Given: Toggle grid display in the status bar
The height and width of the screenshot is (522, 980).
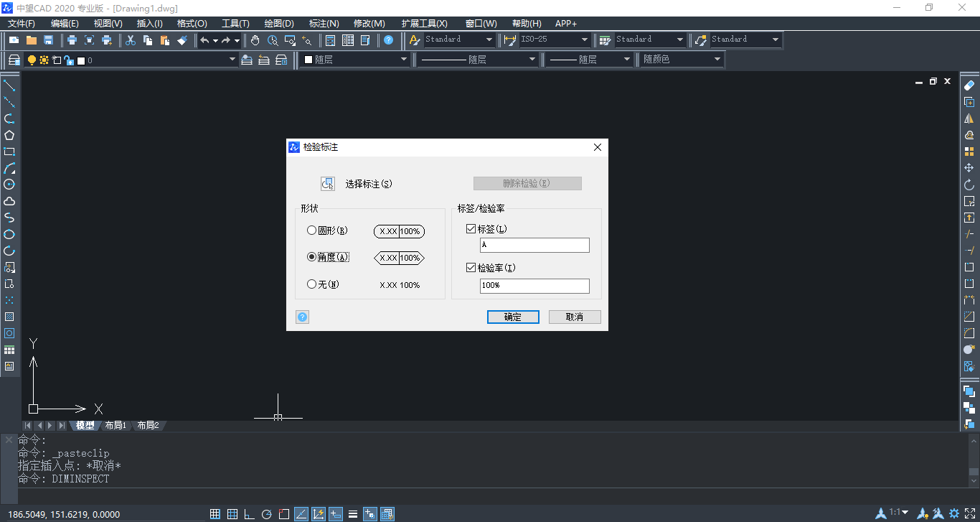Looking at the screenshot, I should point(232,513).
